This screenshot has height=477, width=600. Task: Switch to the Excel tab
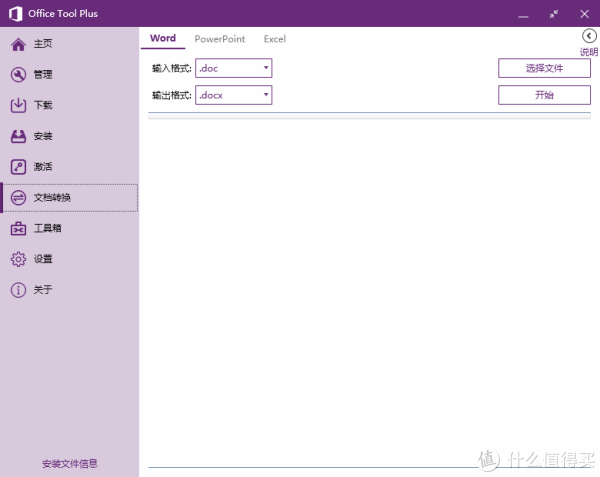274,39
